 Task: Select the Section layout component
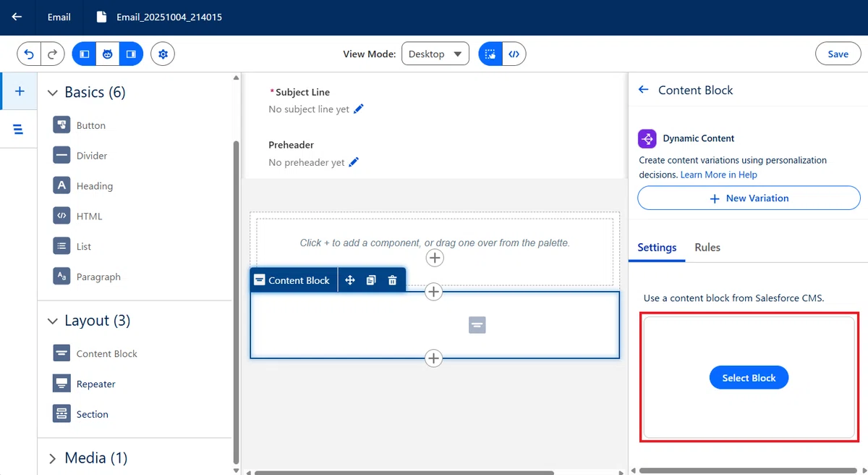click(x=81, y=415)
